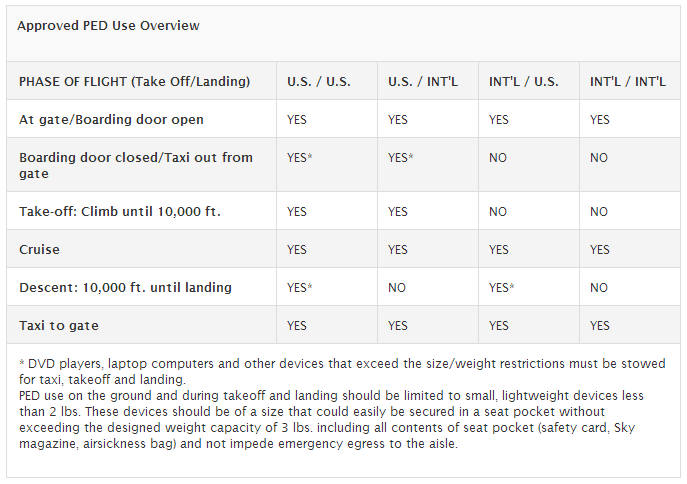687x484 pixels.
Task: Select YES in Taxi to gate row, U.S. / U.S.
Action: pyautogui.click(x=297, y=325)
